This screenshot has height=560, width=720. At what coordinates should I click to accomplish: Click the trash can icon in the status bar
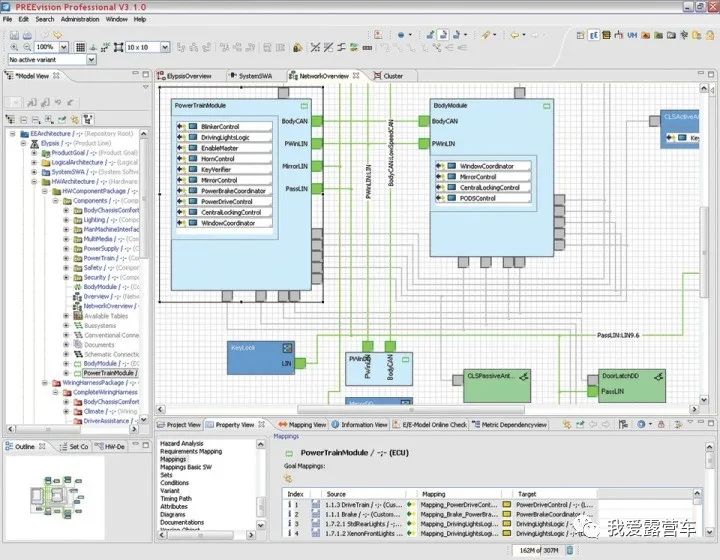(x=569, y=550)
